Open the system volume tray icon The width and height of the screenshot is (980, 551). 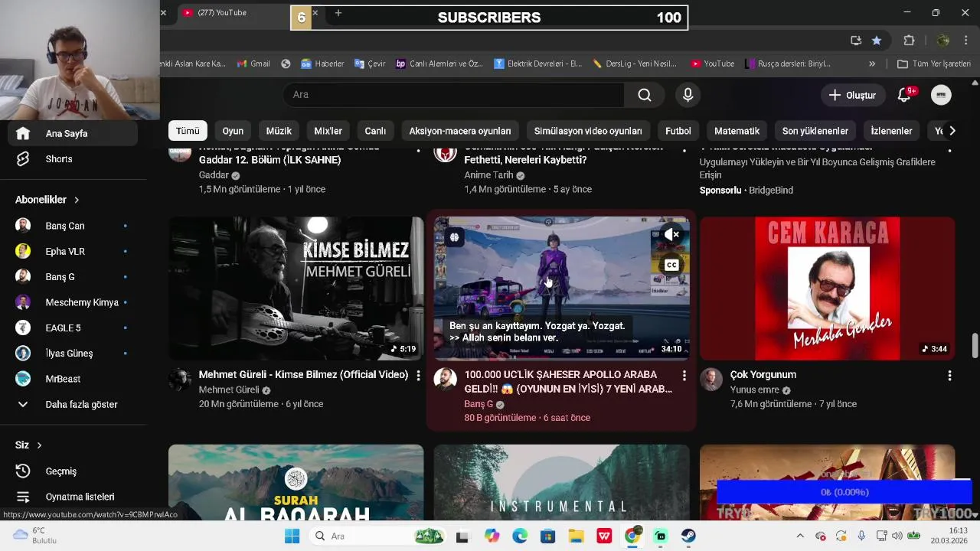point(897,536)
